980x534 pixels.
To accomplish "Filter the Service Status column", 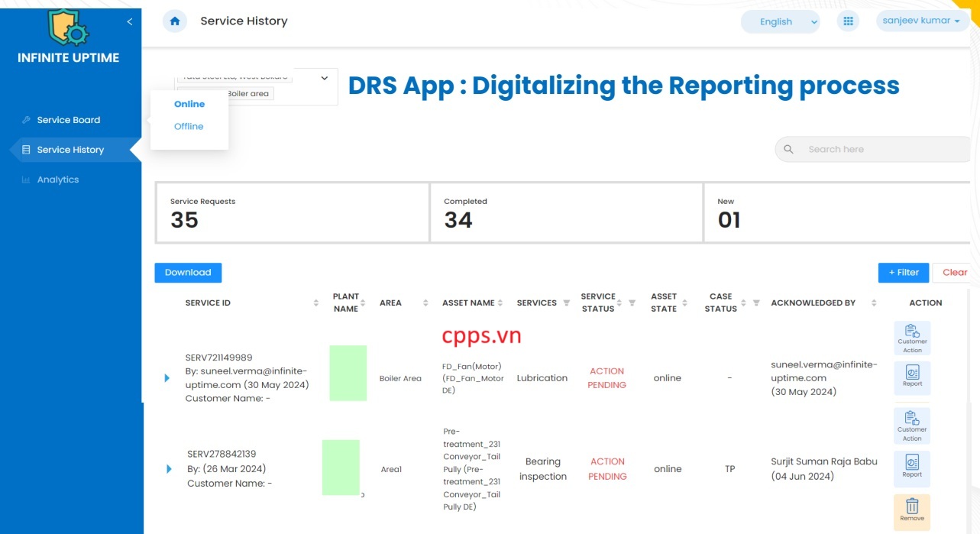I will tap(632, 303).
